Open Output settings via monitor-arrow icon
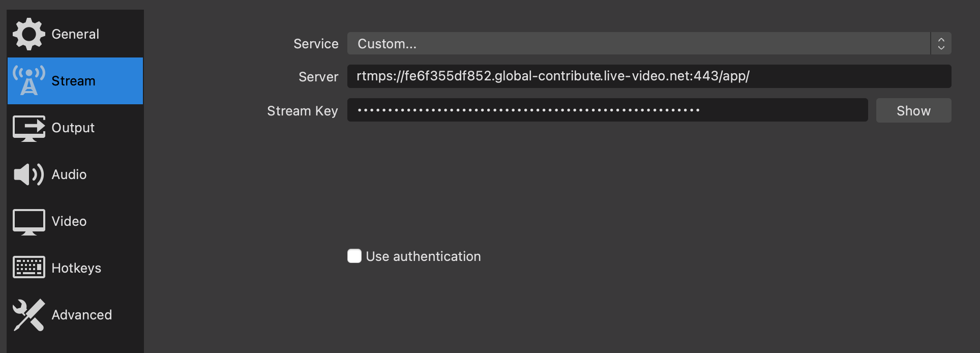Image resolution: width=980 pixels, height=353 pixels. point(29,128)
